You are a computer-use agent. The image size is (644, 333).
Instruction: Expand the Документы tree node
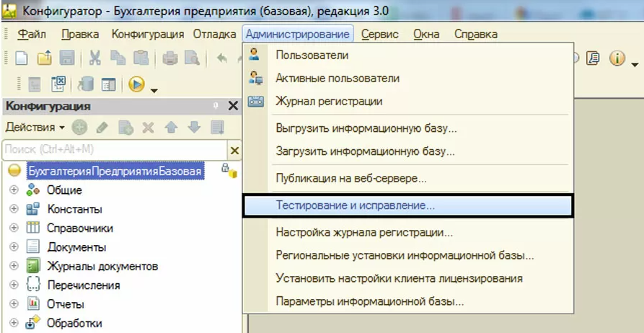click(14, 247)
